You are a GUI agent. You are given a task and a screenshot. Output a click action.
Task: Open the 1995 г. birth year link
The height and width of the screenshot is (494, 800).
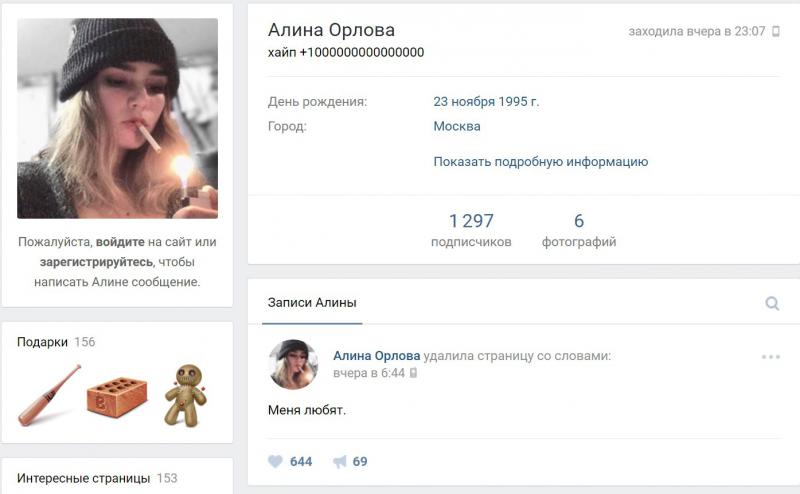pyautogui.click(x=518, y=102)
